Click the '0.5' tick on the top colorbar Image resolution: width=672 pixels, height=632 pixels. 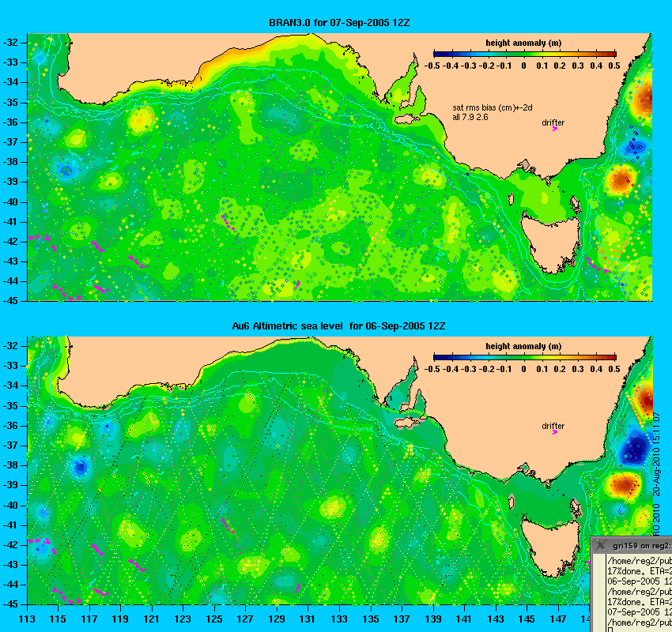(x=614, y=66)
